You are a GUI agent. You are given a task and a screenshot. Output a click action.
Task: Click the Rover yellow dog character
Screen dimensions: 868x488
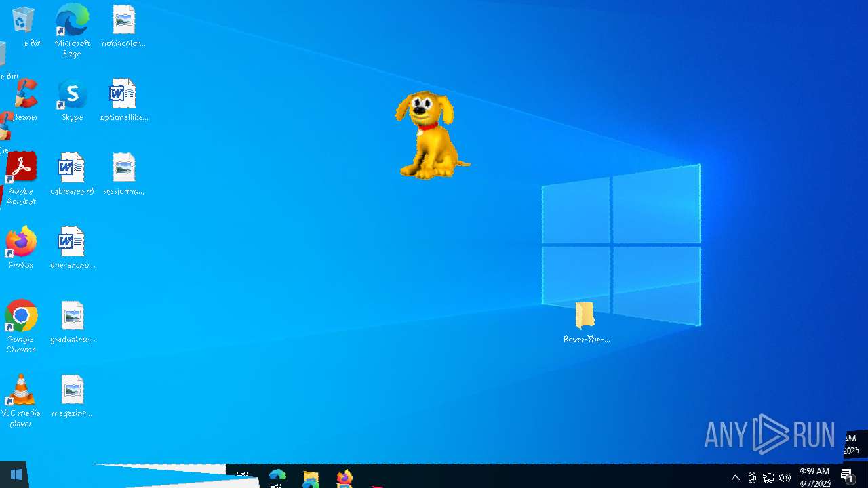pos(431,135)
